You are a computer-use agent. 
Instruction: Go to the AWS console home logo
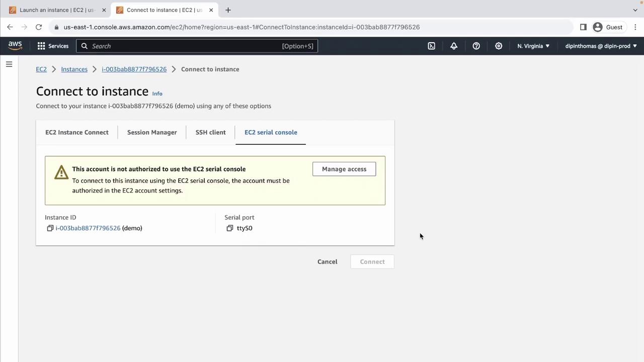pos(15,46)
